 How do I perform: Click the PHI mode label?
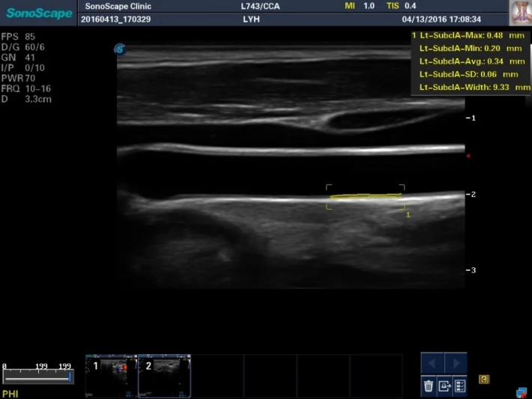[10, 392]
